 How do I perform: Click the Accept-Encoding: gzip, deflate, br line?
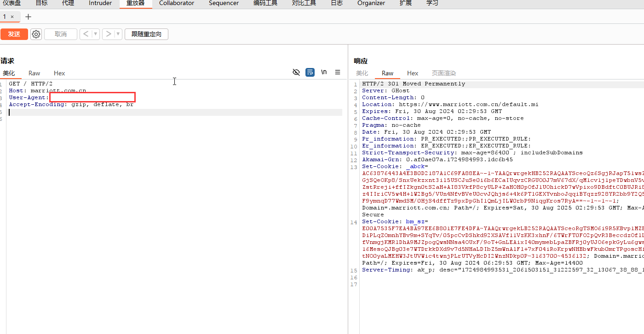(x=71, y=104)
